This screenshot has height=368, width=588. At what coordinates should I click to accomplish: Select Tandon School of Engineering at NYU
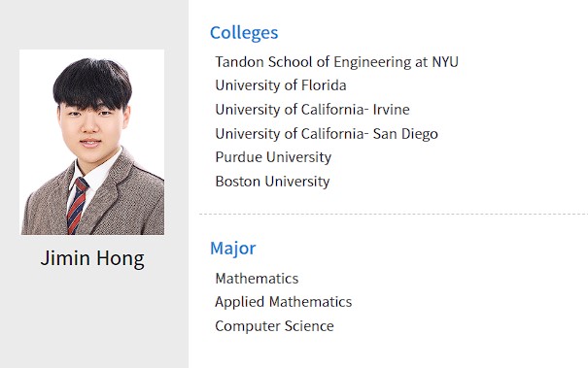(x=336, y=62)
